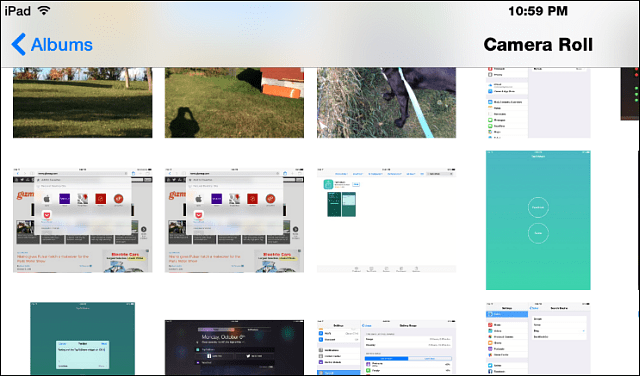The image size is (640, 376).
Task: Tap the blurred navigation bar background
Action: [x=286, y=44]
